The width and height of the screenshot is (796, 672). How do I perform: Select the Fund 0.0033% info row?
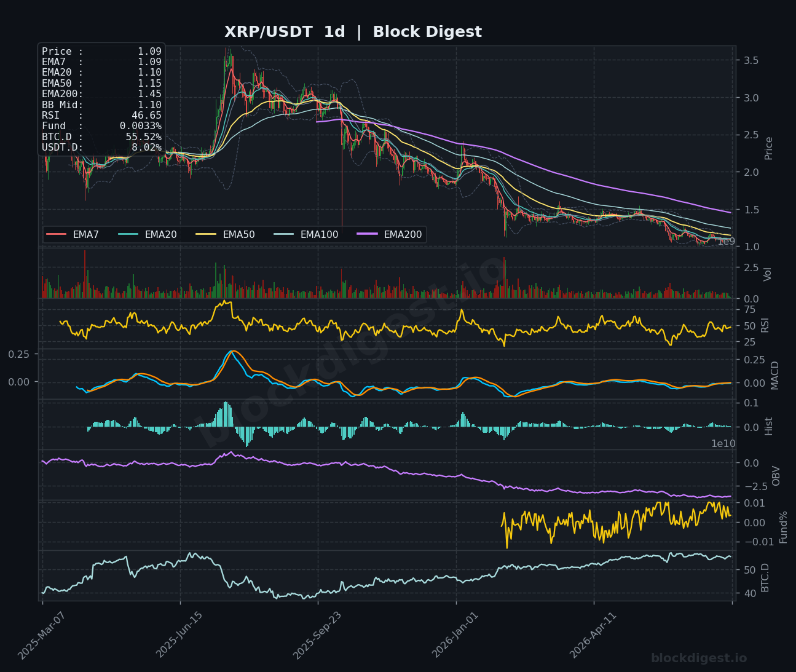101,126
